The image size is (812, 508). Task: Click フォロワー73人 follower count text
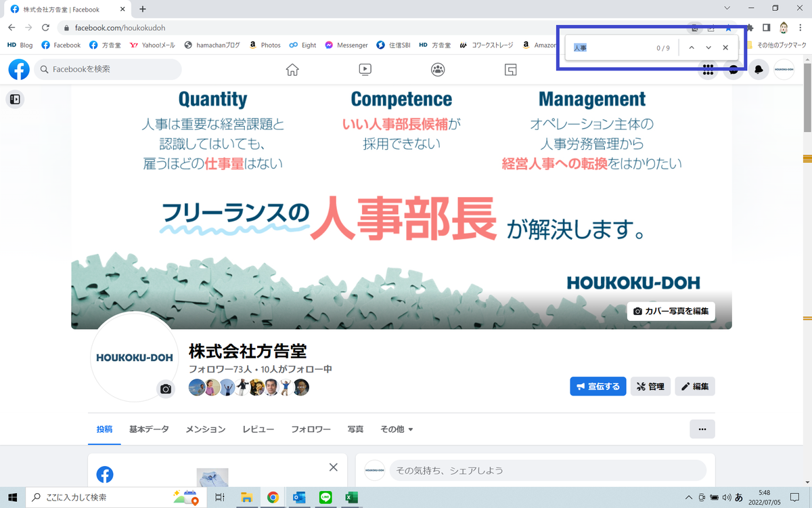(221, 369)
